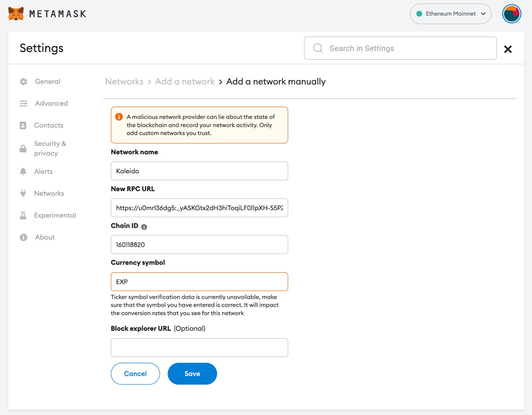Click the Contacts book icon
The image size is (532, 415).
23,125
